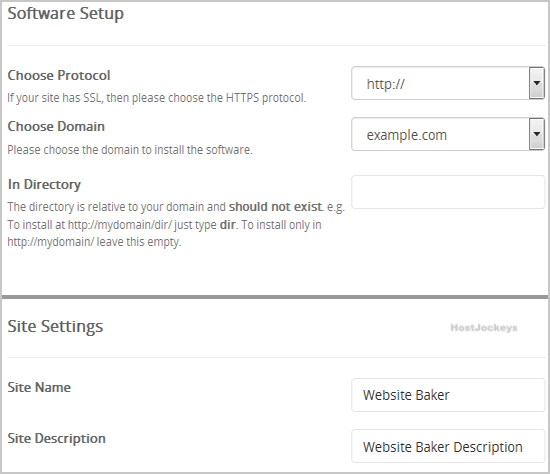Click the http:// protocol select box
Viewport: 550px width, 474px height.
pos(448,83)
